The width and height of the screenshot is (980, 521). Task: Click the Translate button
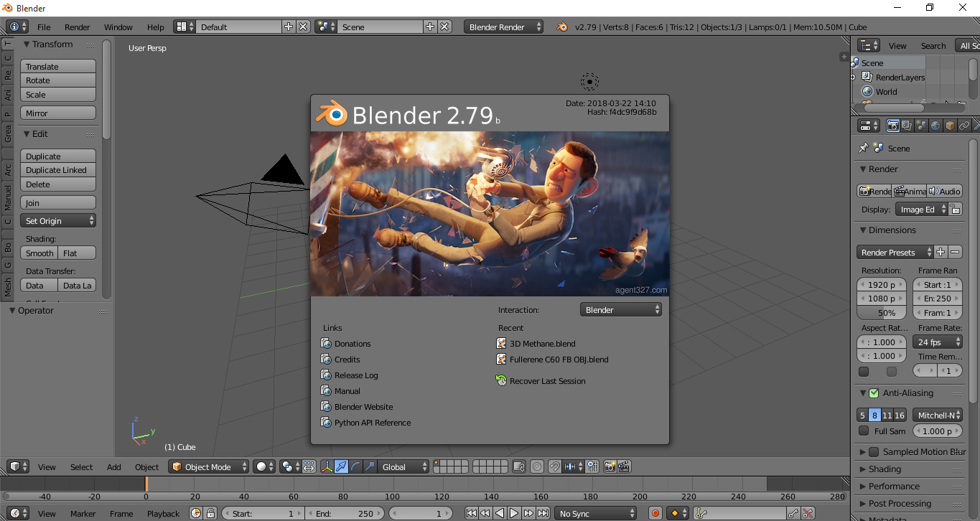pyautogui.click(x=58, y=67)
